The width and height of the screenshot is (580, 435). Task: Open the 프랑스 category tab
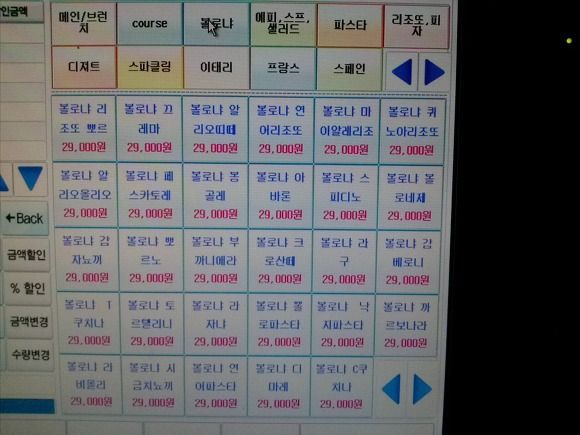[283, 68]
